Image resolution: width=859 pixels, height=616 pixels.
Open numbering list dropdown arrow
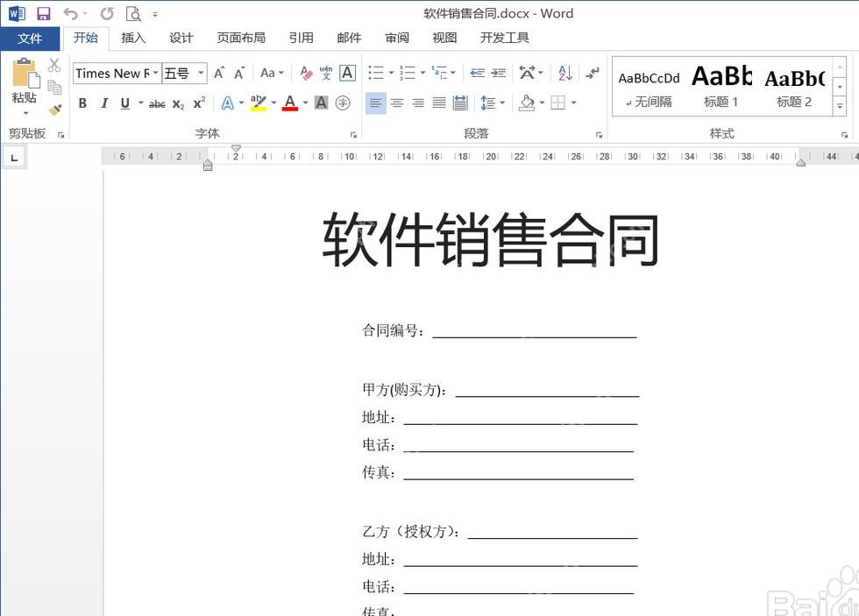[x=422, y=73]
